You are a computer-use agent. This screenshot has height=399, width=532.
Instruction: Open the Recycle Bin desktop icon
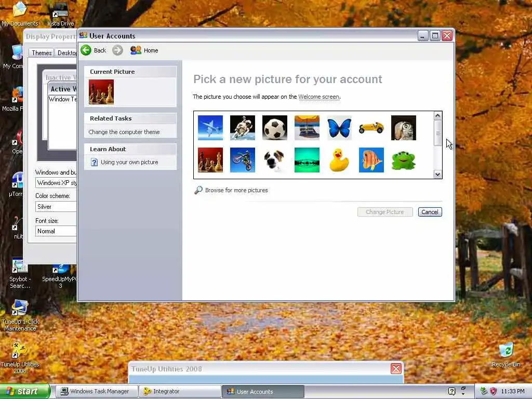coord(506,355)
